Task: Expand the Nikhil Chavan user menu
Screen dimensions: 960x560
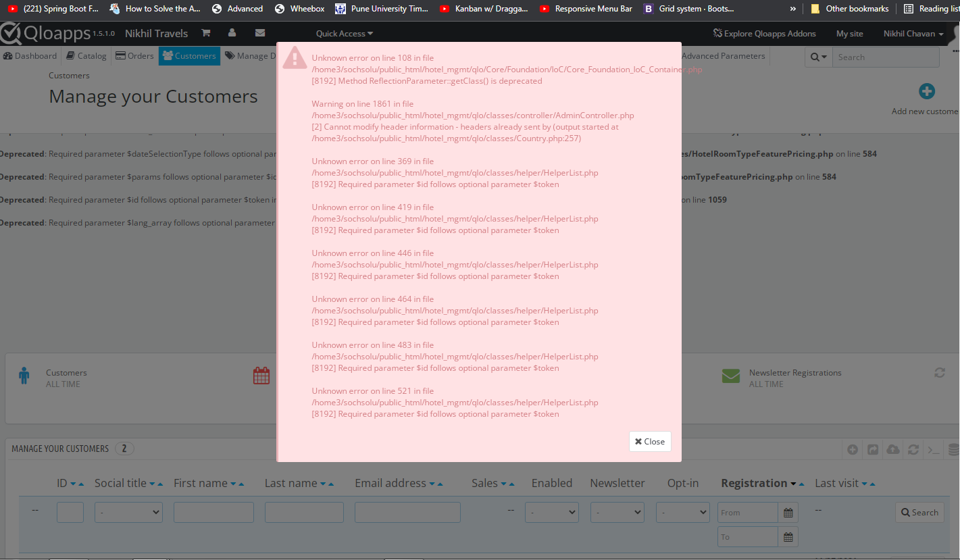Action: [913, 34]
